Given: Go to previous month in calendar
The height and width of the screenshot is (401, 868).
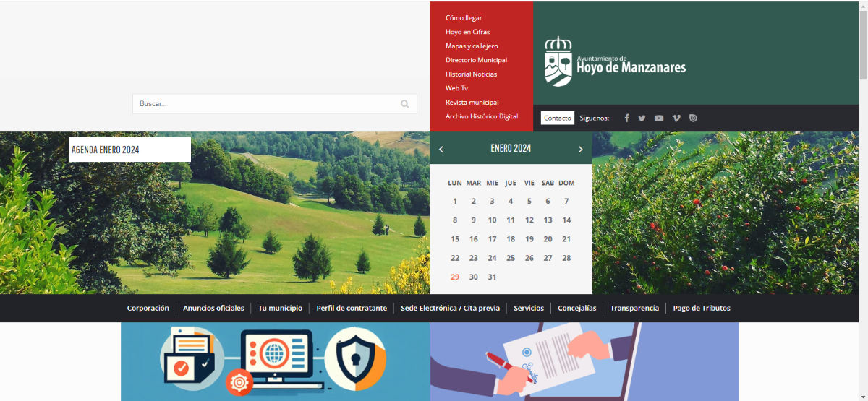Looking at the screenshot, I should click(x=441, y=150).
